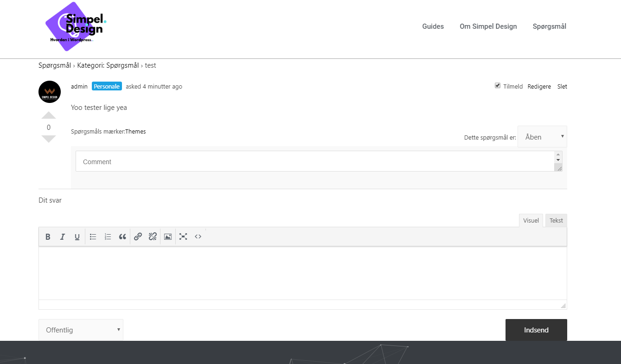
Task: Insert a numbered list
Action: click(x=108, y=236)
